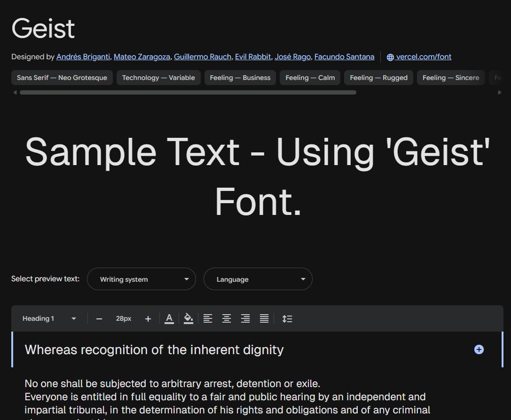Select Feeling — Business tag
The height and width of the screenshot is (420, 511).
point(240,78)
